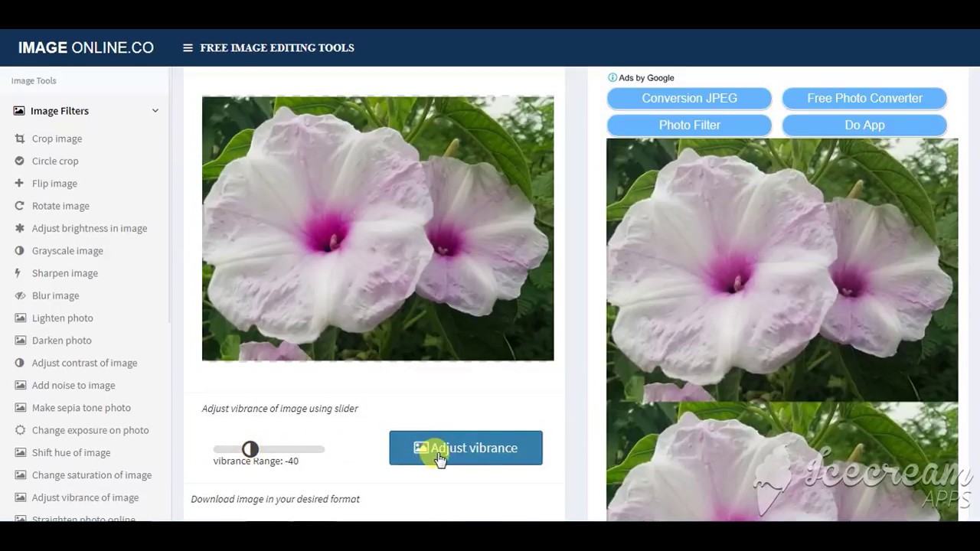Open the Rotate image tool

tap(60, 206)
